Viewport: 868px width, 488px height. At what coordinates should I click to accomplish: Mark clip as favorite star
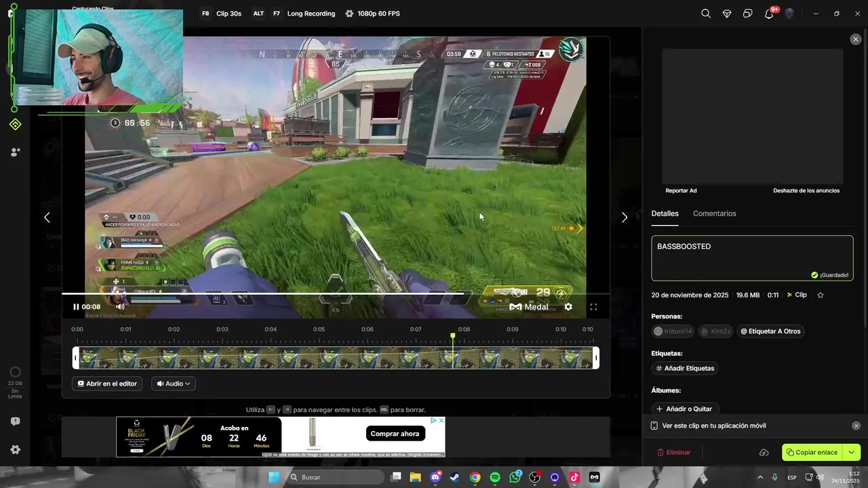click(x=821, y=296)
